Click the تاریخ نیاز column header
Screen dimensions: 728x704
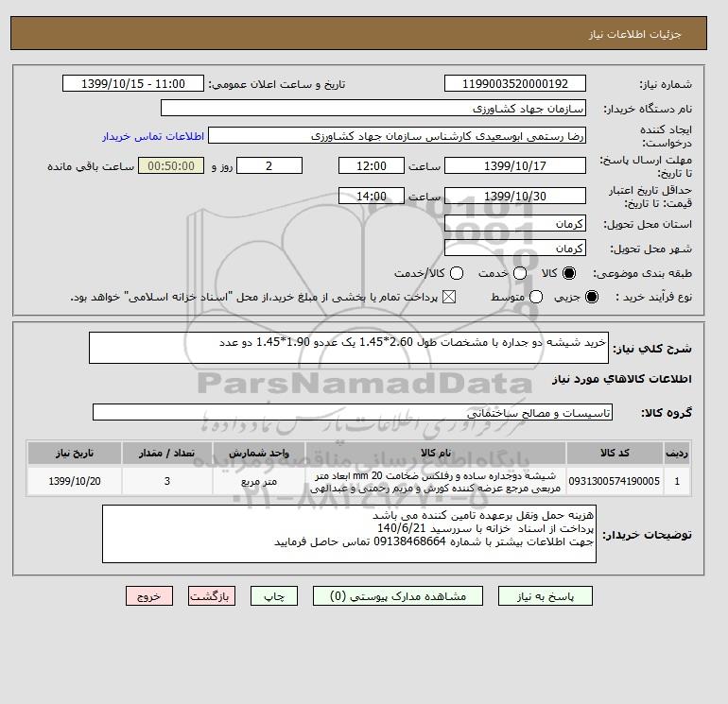(75, 453)
